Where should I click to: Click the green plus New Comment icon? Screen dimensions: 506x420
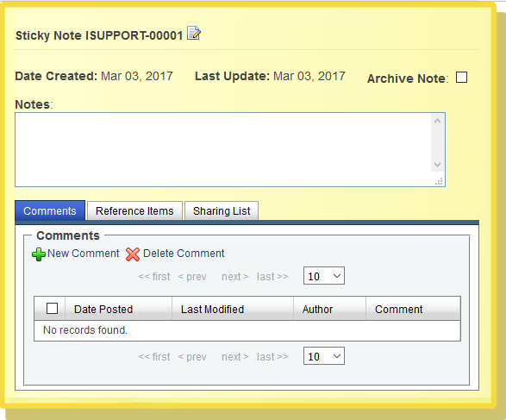(x=39, y=254)
